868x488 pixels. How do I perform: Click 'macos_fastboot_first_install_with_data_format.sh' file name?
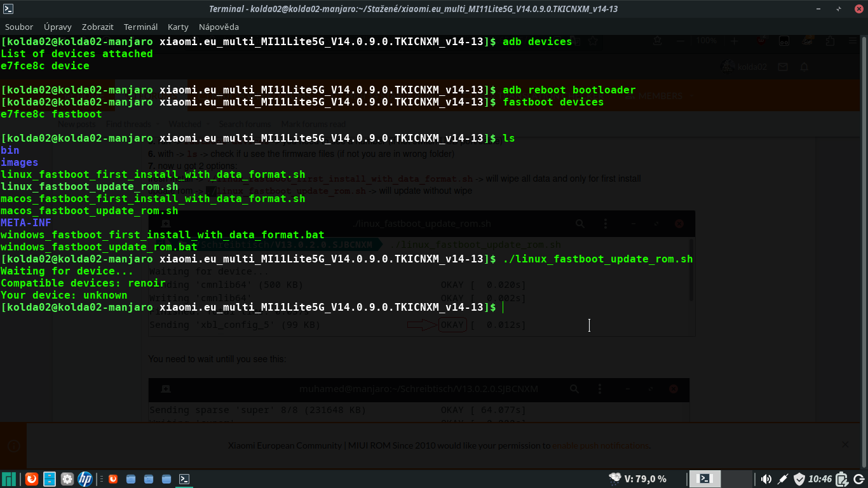pos(153,199)
